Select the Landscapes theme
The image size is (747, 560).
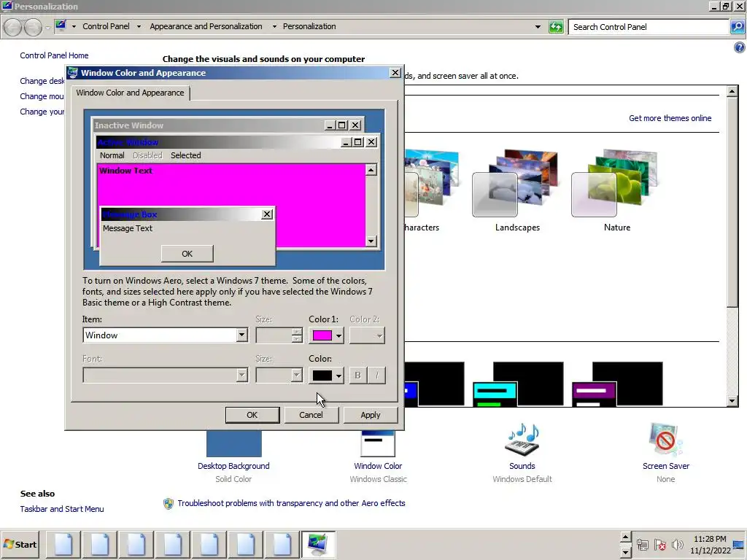(517, 190)
